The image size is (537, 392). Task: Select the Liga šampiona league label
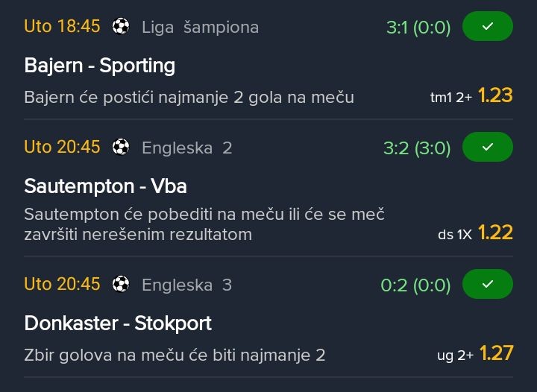[200, 28]
